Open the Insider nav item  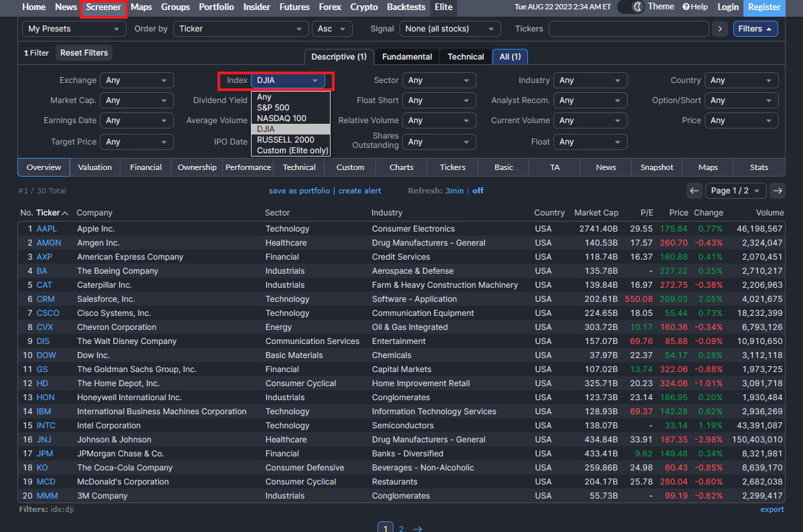257,7
